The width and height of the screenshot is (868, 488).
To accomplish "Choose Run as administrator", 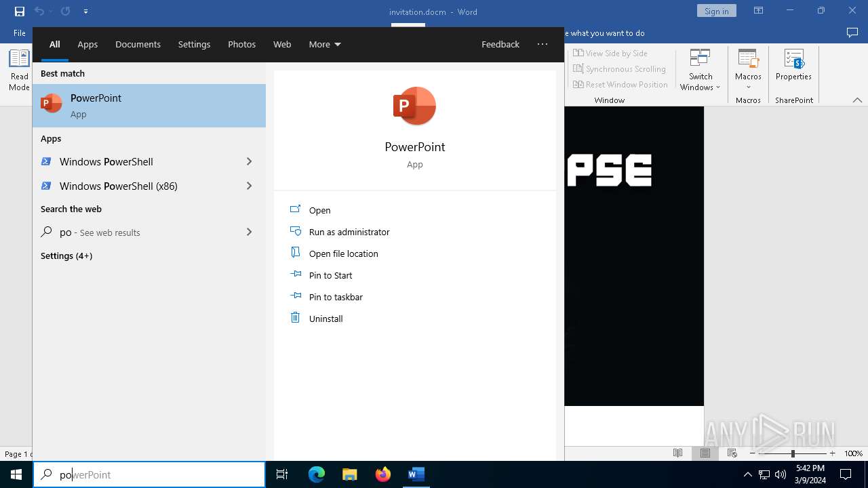I will [339, 232].
